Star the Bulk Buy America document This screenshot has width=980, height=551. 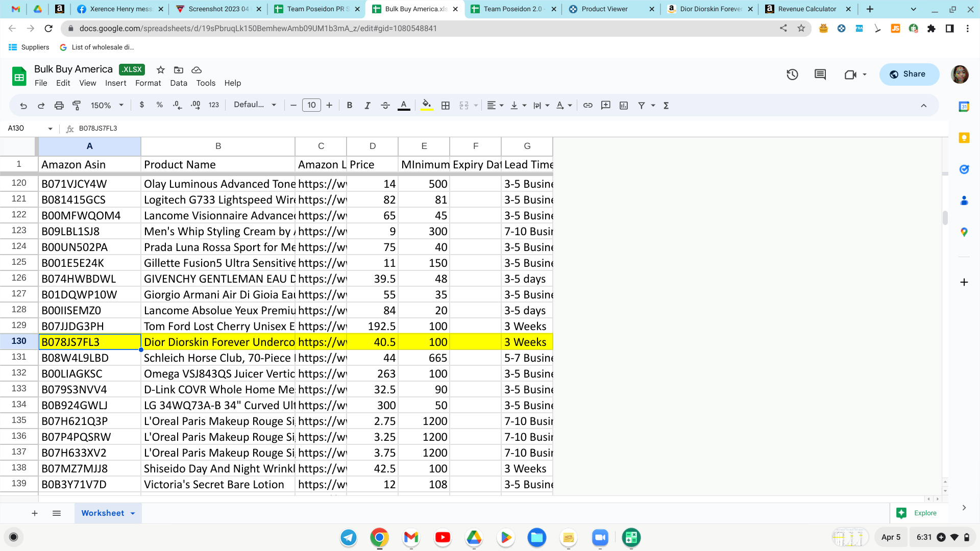coord(161,70)
